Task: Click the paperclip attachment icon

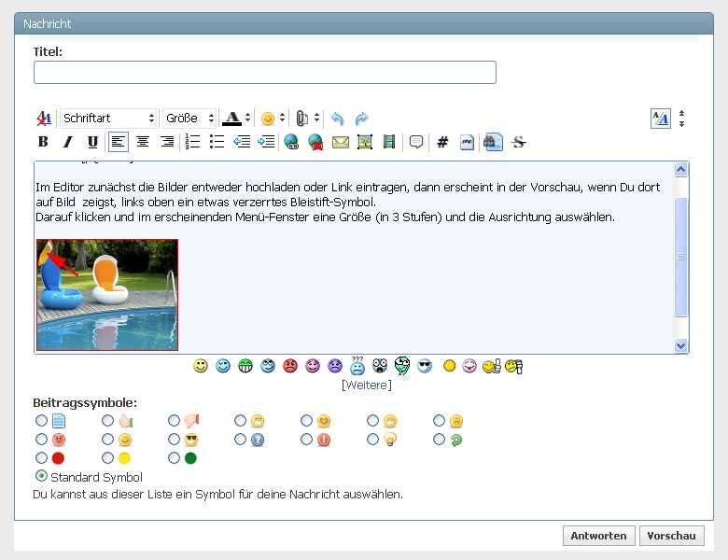Action: click(301, 119)
